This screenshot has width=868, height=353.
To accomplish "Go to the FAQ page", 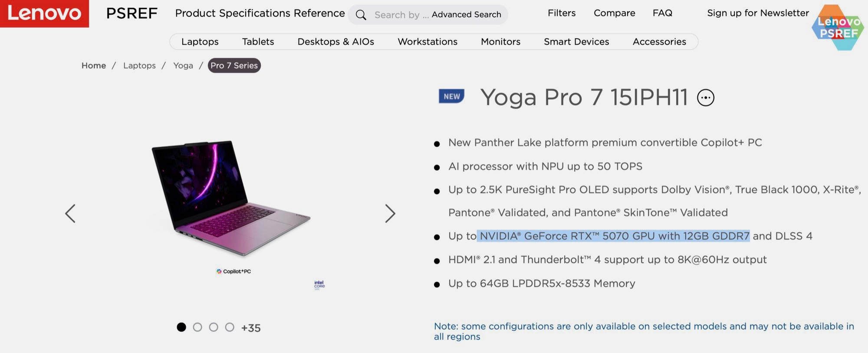I will (x=662, y=13).
